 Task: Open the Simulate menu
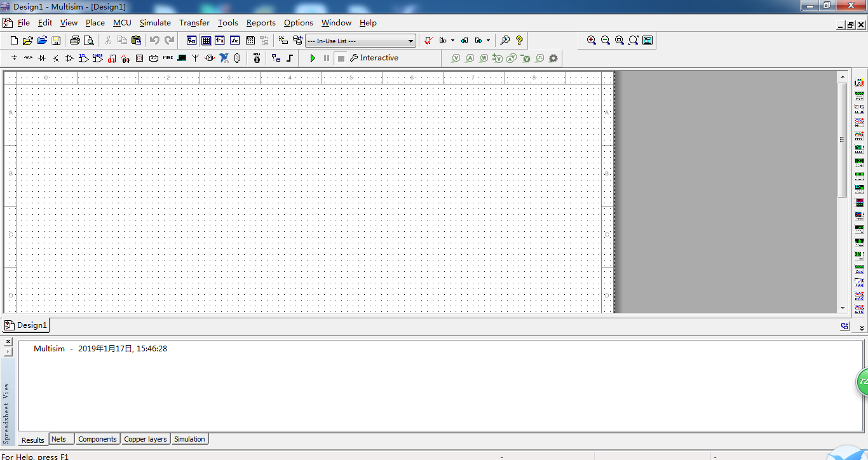(x=155, y=23)
